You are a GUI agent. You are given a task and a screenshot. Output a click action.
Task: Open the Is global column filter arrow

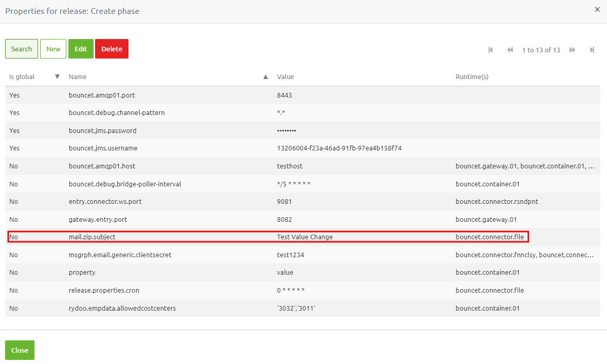pyautogui.click(x=57, y=76)
